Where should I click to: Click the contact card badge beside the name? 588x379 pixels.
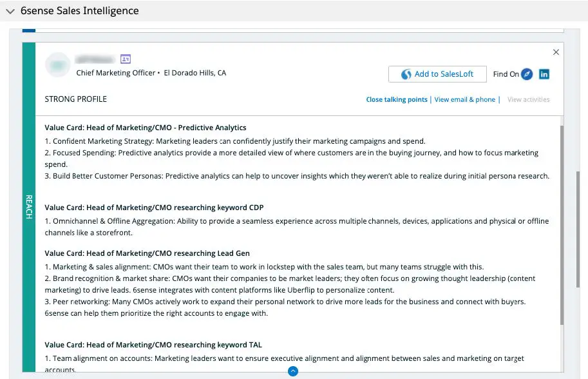125,59
